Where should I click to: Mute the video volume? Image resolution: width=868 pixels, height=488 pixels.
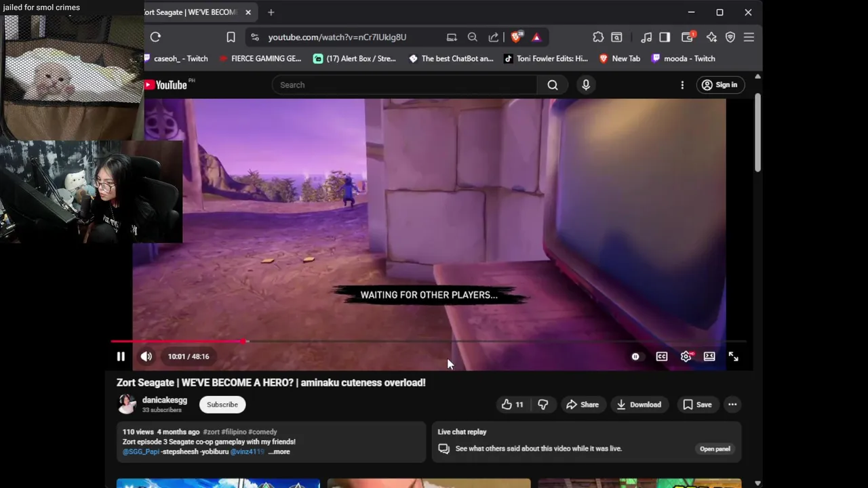tap(146, 357)
